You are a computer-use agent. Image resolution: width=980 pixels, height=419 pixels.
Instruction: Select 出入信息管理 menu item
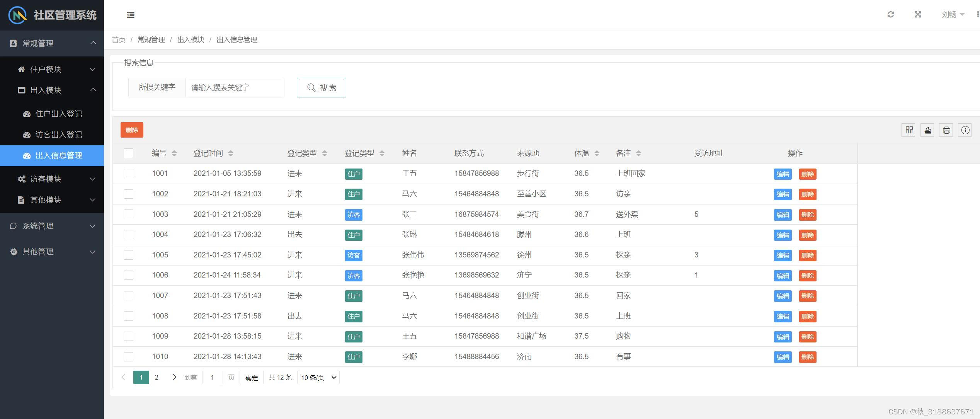[52, 156]
